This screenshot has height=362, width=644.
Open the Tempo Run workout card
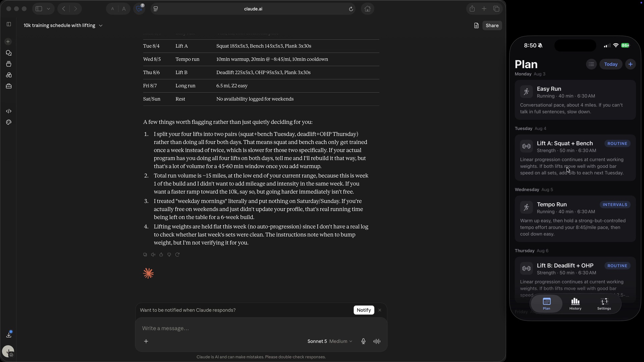pos(575,219)
